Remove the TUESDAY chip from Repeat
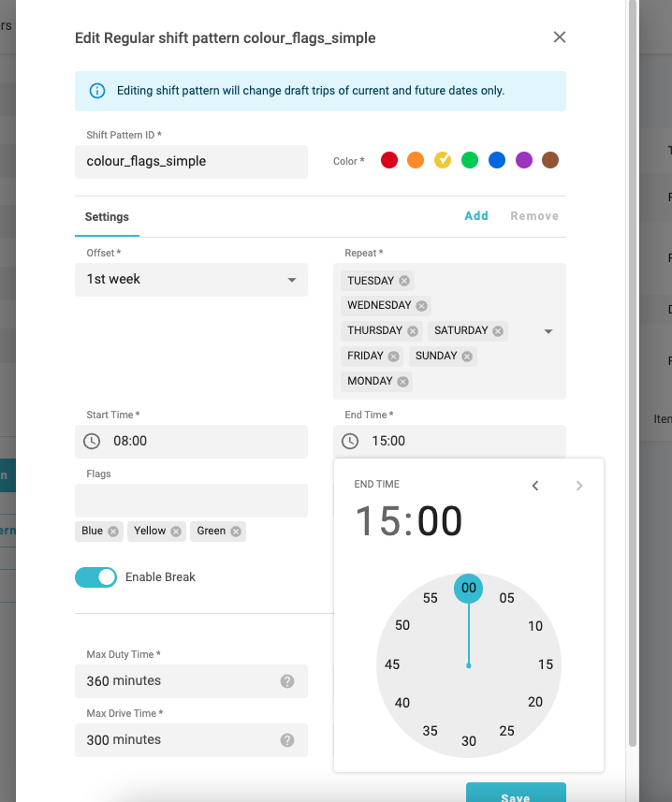Image resolution: width=672 pixels, height=802 pixels. [404, 281]
